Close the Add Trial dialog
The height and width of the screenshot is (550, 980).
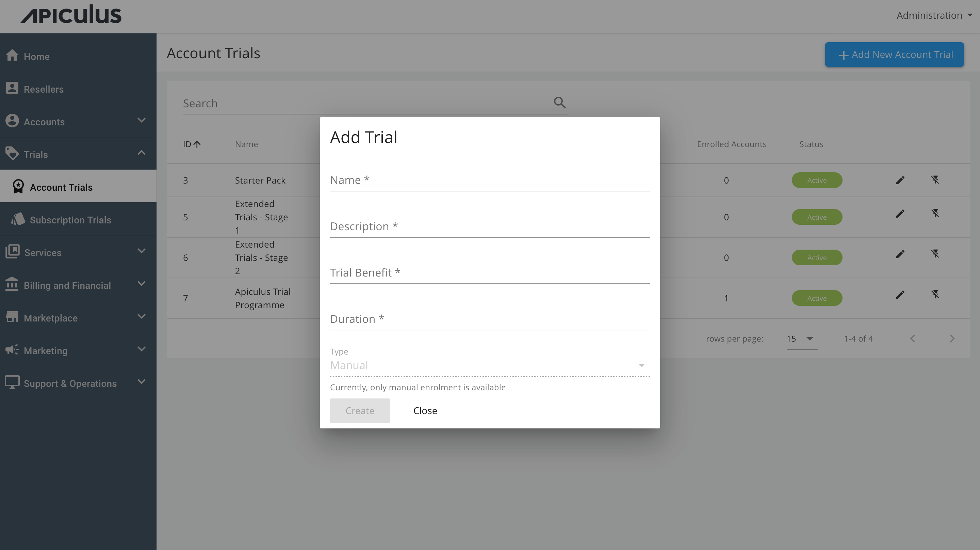point(425,410)
